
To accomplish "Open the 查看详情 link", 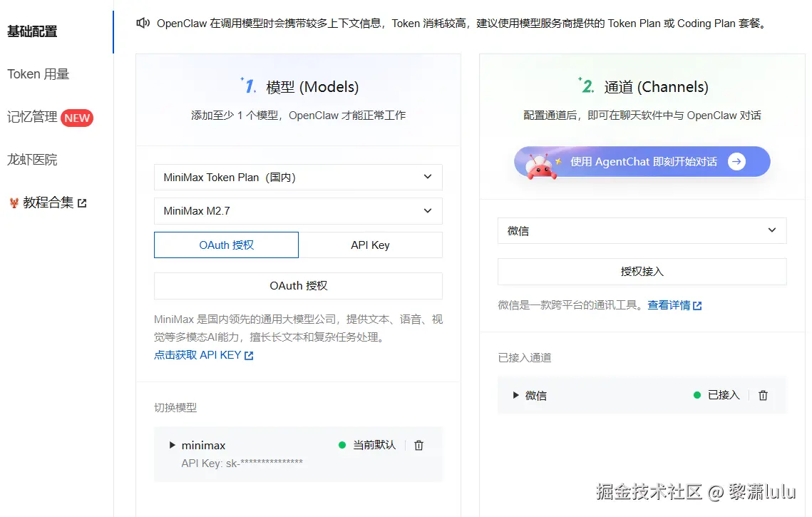I will pos(669,304).
